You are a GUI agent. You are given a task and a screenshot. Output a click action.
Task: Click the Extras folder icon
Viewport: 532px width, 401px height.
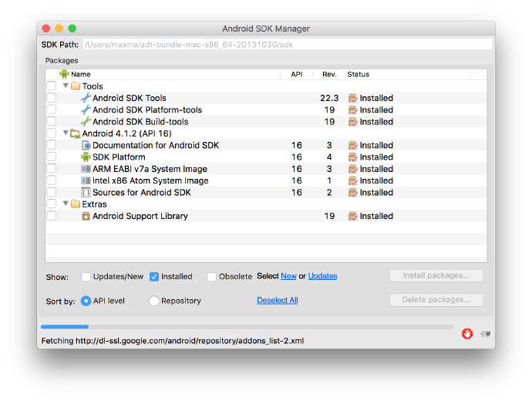point(76,204)
